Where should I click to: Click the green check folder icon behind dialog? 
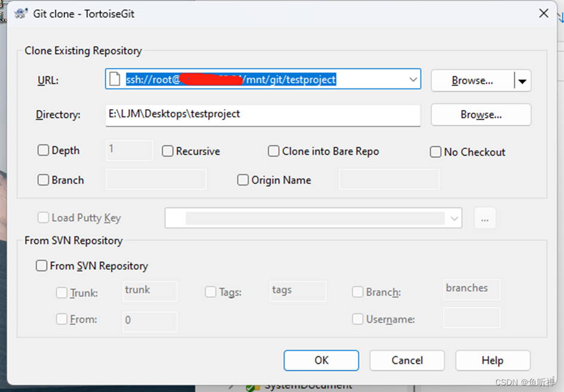[x=253, y=388]
